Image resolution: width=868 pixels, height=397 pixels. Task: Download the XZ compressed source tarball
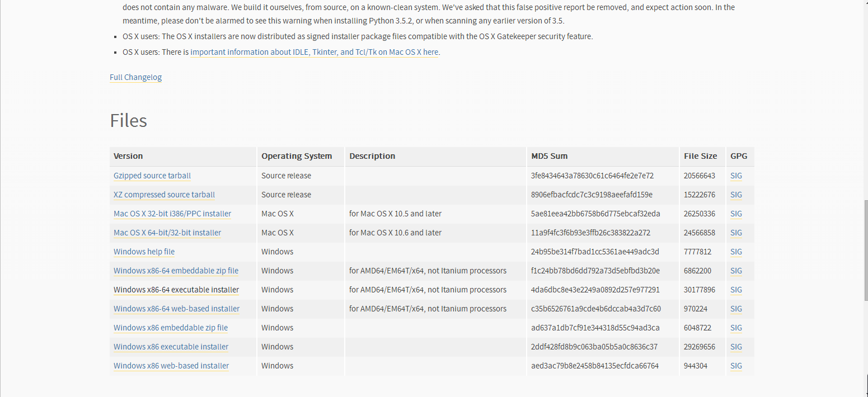(x=164, y=195)
